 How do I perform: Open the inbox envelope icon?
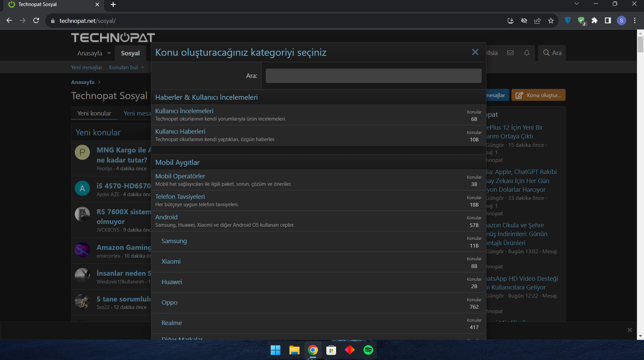point(510,53)
